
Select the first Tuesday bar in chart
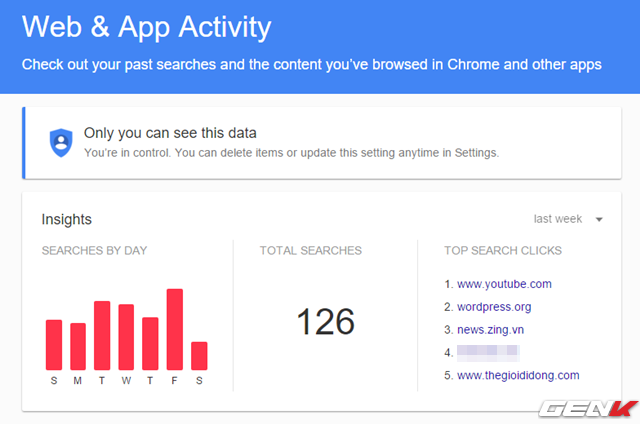[102, 336]
